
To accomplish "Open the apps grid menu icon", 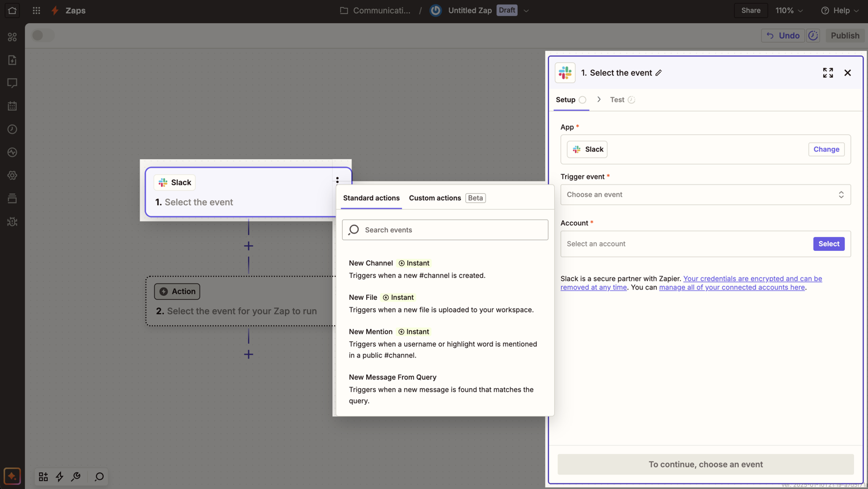I will [x=36, y=10].
